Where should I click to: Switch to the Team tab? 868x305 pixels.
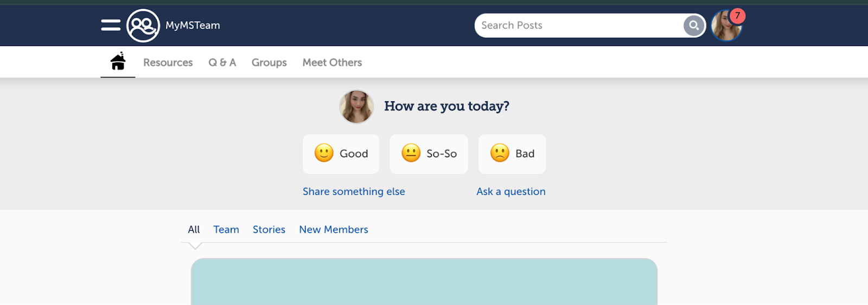tap(226, 229)
